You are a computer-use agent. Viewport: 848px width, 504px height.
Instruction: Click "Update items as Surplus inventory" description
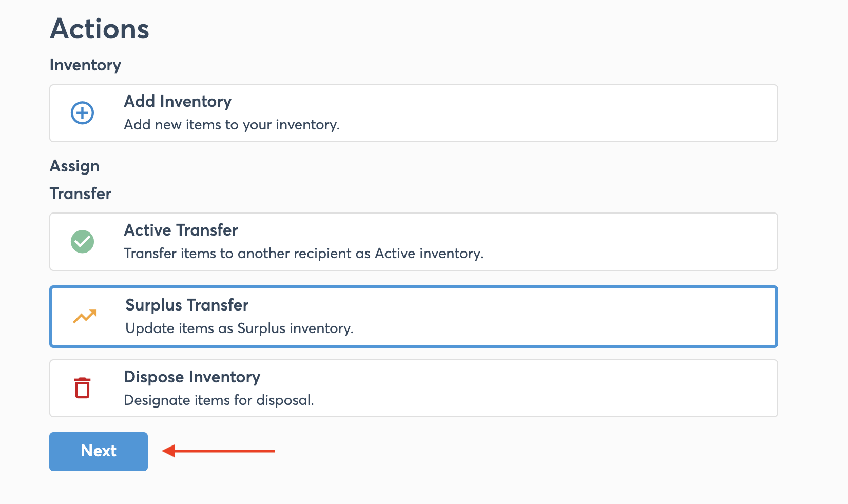239,328
